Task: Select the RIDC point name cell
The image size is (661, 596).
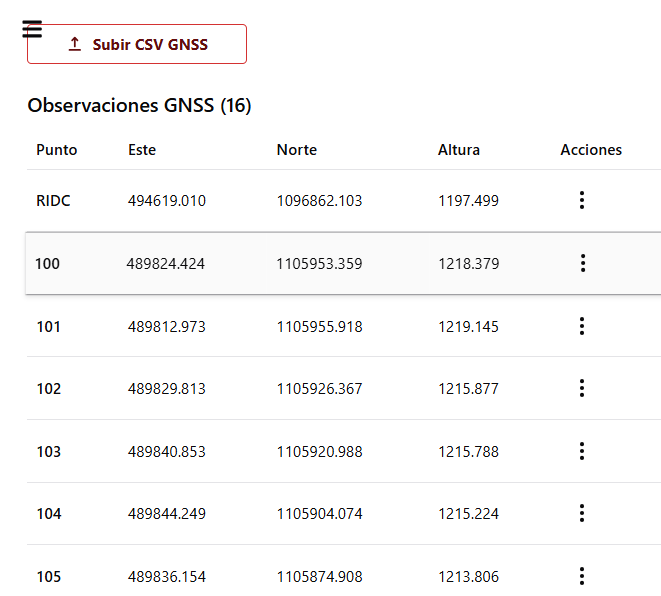Action: pyautogui.click(x=53, y=201)
